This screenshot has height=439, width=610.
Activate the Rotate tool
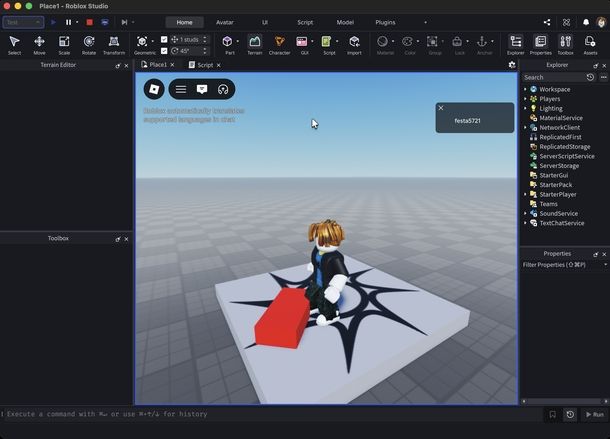point(89,45)
